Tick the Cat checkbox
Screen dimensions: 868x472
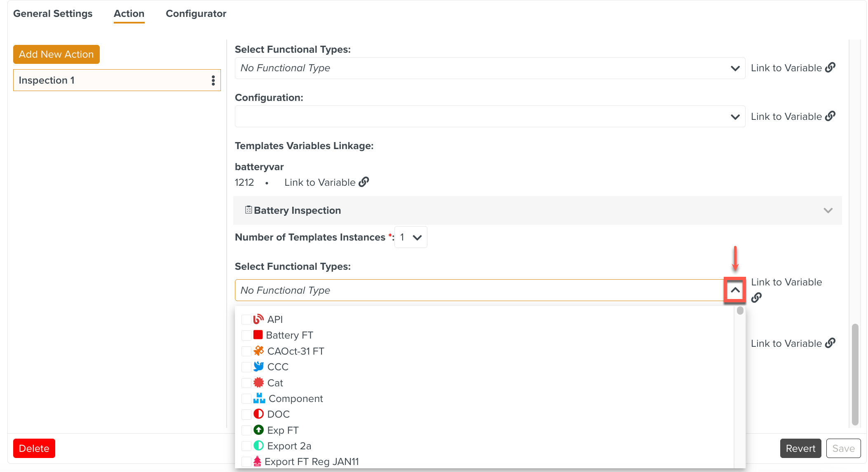click(x=246, y=383)
